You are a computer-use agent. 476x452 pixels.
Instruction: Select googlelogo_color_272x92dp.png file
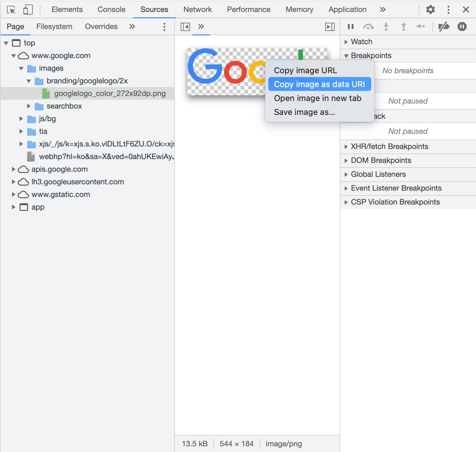[x=87, y=93]
